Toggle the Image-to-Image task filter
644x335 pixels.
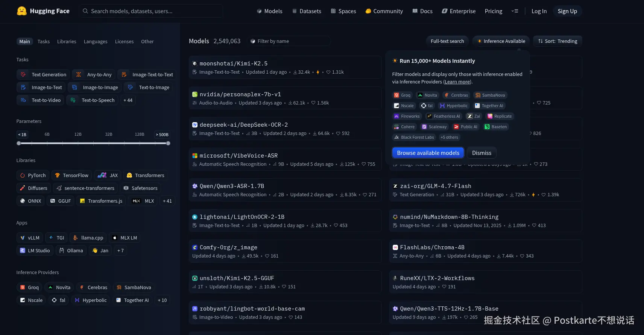pyautogui.click(x=95, y=87)
